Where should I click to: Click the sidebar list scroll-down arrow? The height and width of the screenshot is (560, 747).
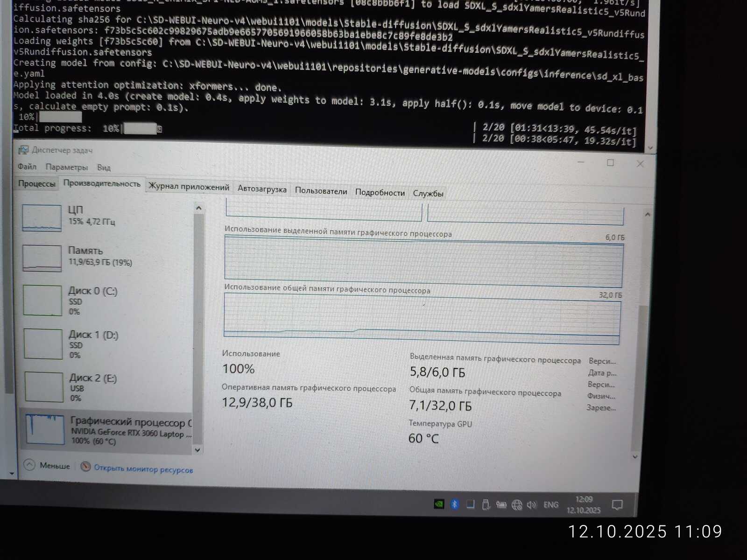197,450
